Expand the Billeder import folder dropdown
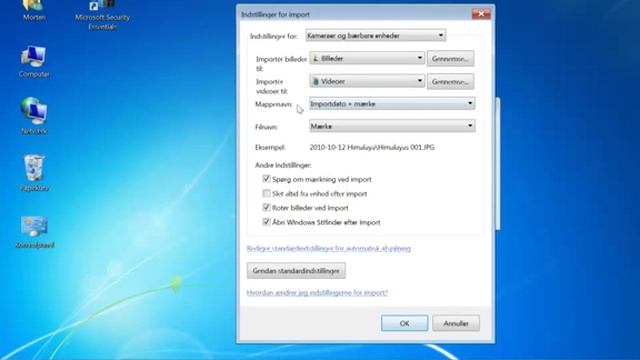Image resolution: width=640 pixels, height=360 pixels. (x=367, y=58)
